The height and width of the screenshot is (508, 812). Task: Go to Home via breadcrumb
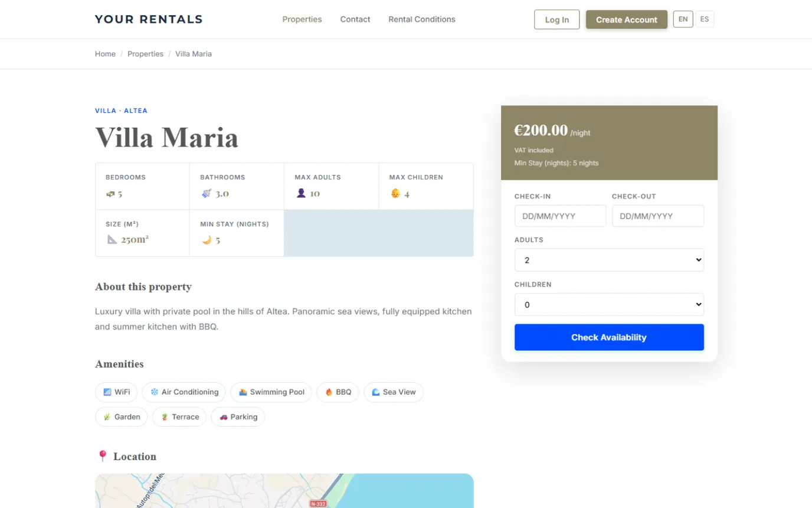[105, 54]
